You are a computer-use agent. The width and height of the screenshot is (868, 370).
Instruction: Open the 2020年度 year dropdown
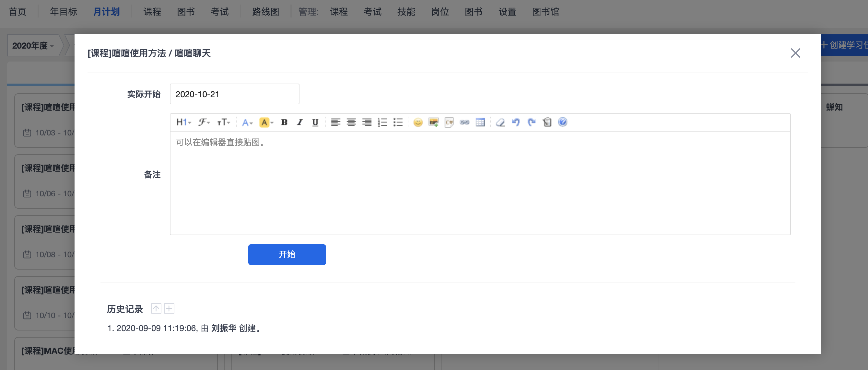coord(33,45)
